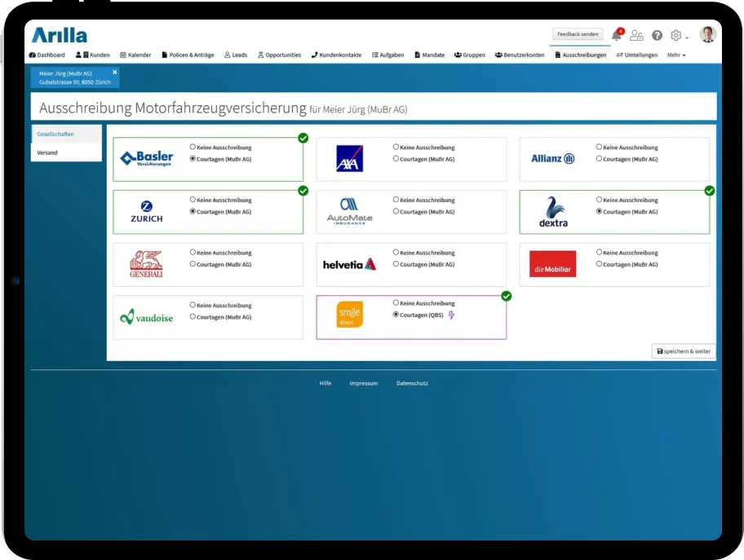Click the green checkmark on Zurich card
Screen dimensions: 744x560
click(303, 191)
